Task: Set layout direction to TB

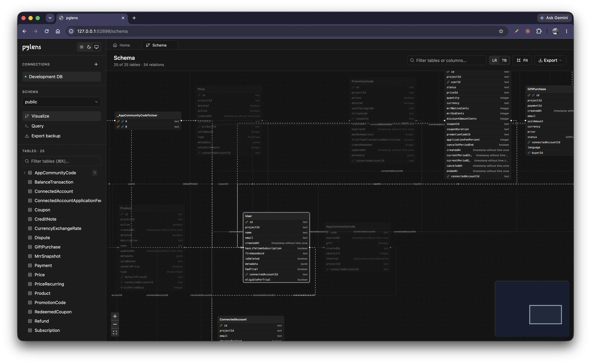Action: point(504,60)
